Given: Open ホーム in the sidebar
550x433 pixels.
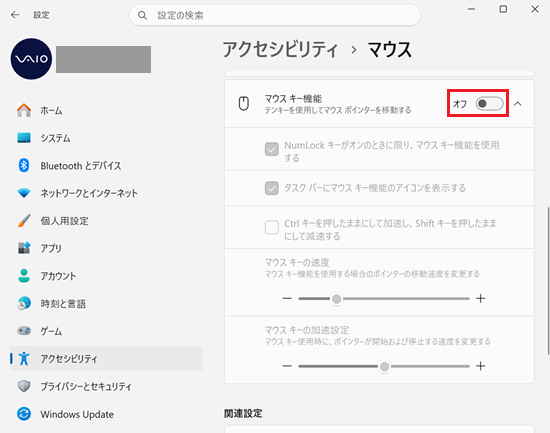Looking at the screenshot, I should point(106,110).
